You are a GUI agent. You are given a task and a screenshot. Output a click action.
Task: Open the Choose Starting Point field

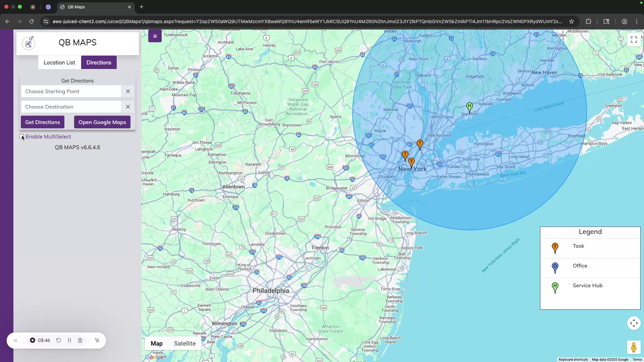(71, 91)
